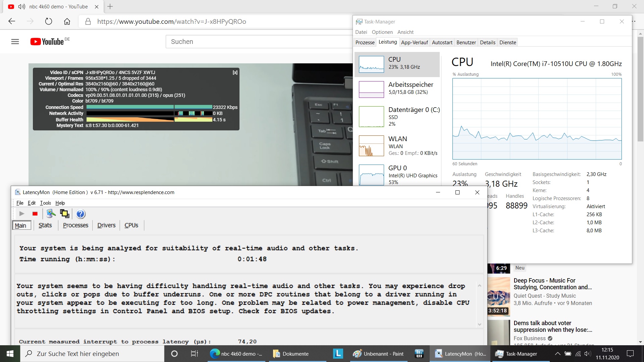Show hidden system tray icons chevron
644x362 pixels.
click(x=557, y=354)
